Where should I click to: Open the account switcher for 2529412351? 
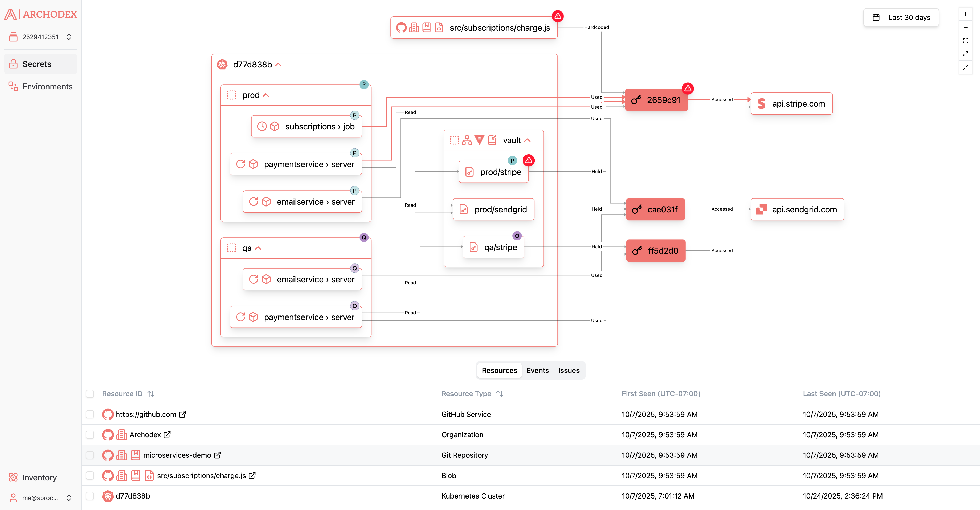click(x=69, y=37)
